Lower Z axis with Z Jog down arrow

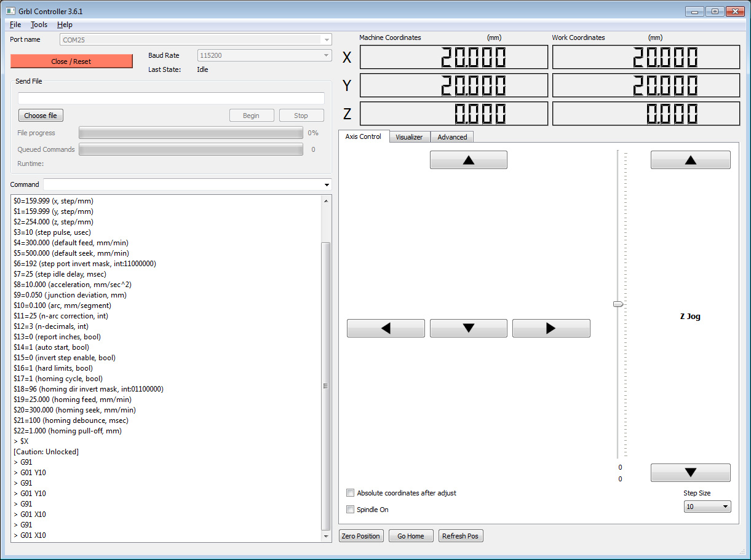[691, 473]
